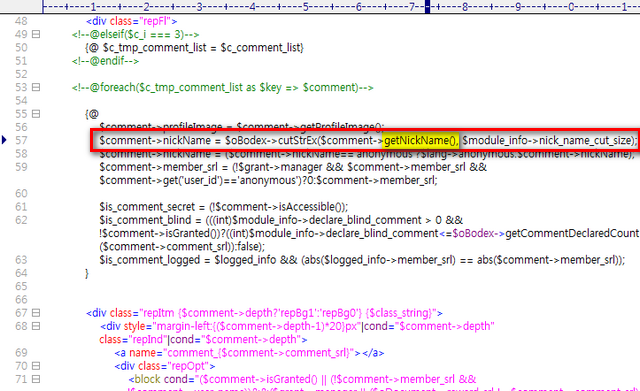Click line number 51 in the gutter
This screenshot has width=640, height=391.
pos(21,61)
